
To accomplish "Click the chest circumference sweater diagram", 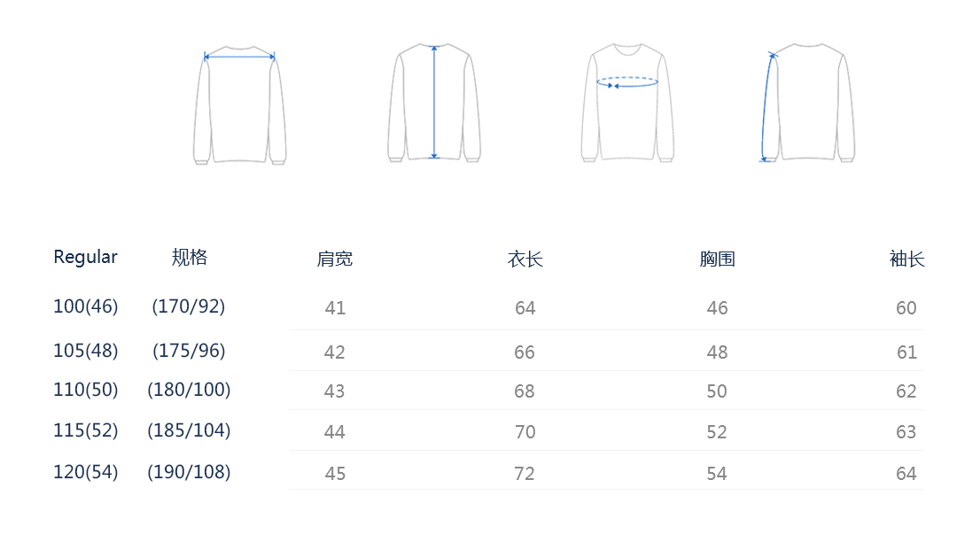I will pyautogui.click(x=627, y=103).
